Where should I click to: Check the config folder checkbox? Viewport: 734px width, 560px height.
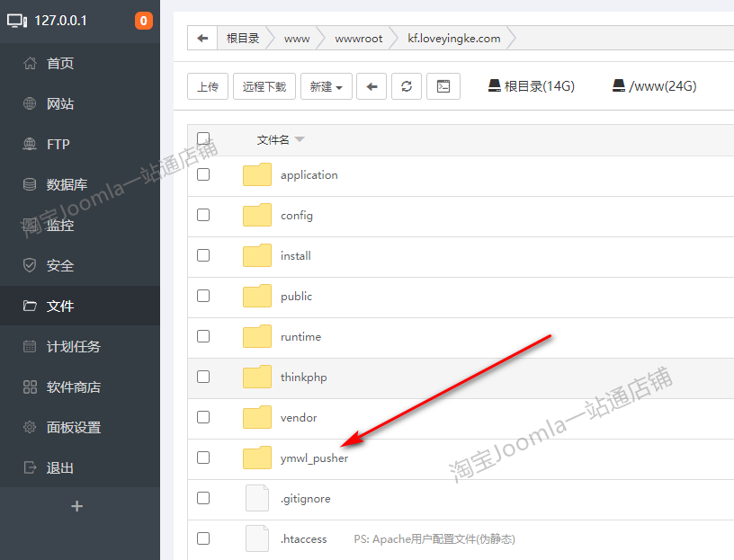[x=203, y=215]
